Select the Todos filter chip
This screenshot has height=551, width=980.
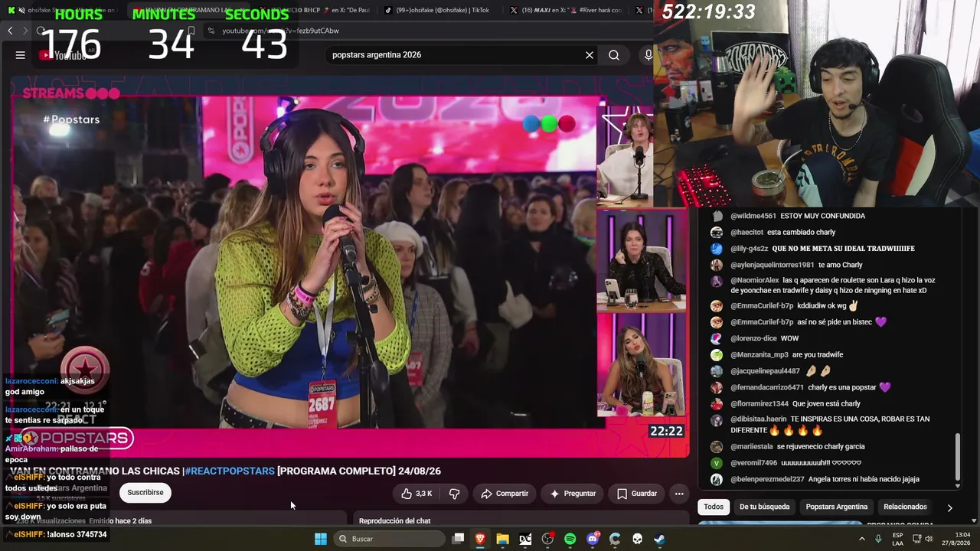pyautogui.click(x=714, y=507)
